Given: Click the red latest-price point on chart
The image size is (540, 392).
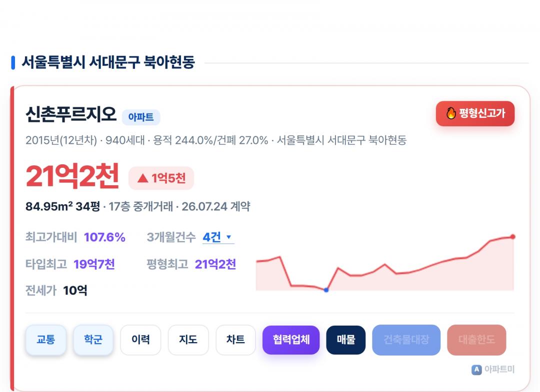Looking at the screenshot, I should click(513, 237).
